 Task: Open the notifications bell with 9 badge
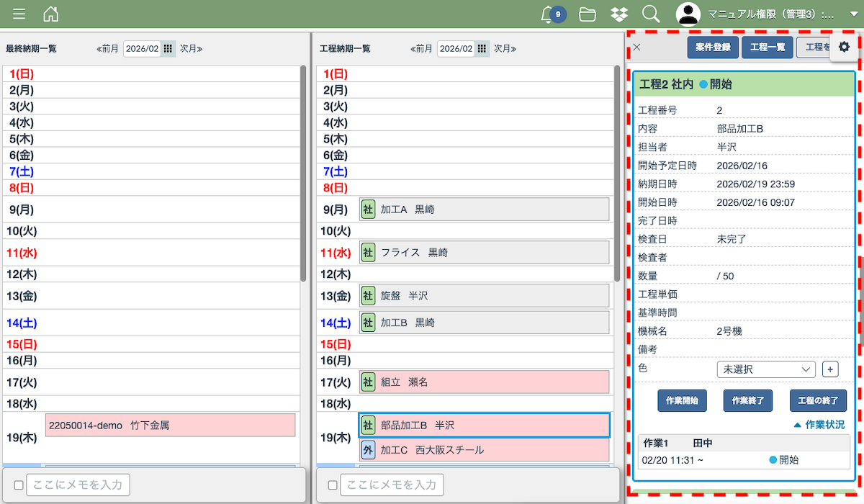click(548, 14)
